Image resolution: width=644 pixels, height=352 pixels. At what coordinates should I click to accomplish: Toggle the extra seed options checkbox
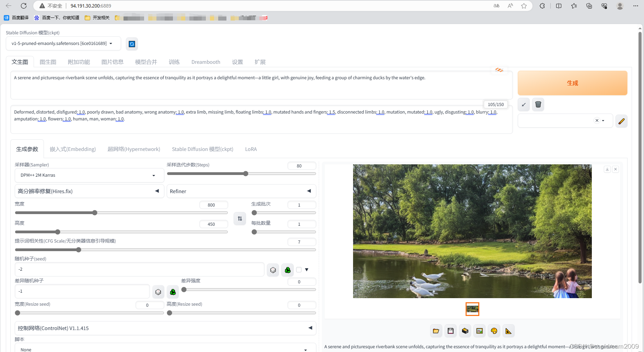[299, 270]
